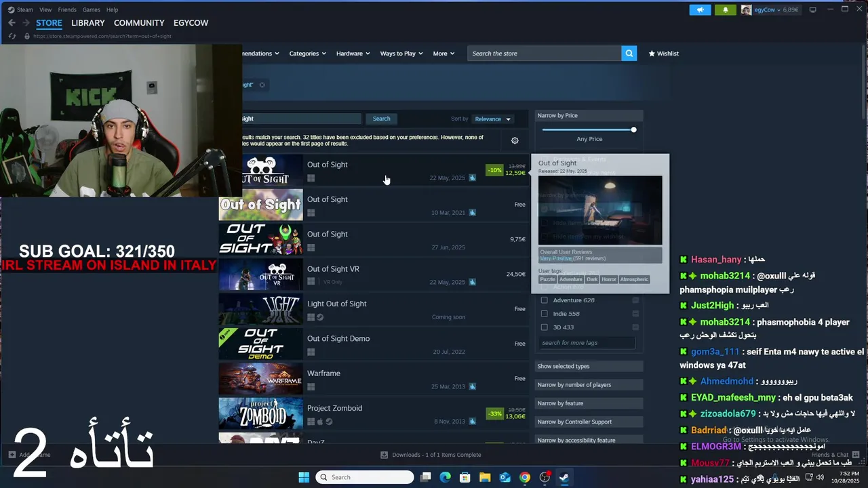
Task: Remove the 'Out of Sight' search term filter
Action: tap(262, 85)
